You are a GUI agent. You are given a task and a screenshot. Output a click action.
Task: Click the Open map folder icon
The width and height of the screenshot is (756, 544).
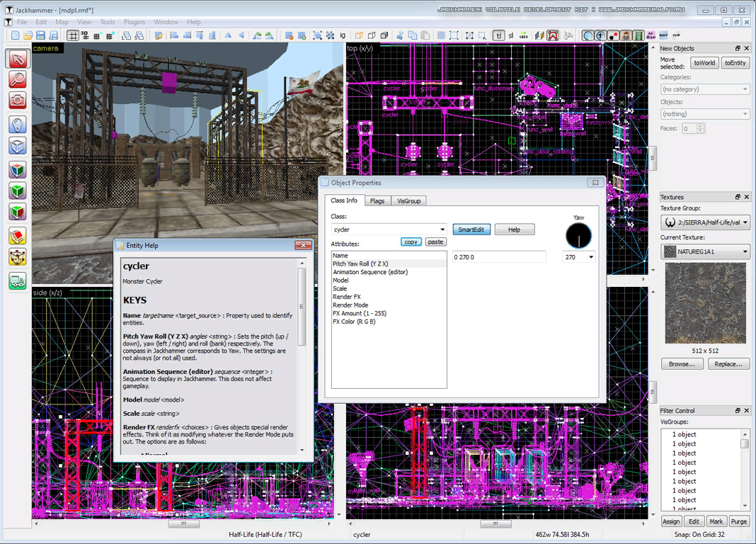click(x=28, y=35)
